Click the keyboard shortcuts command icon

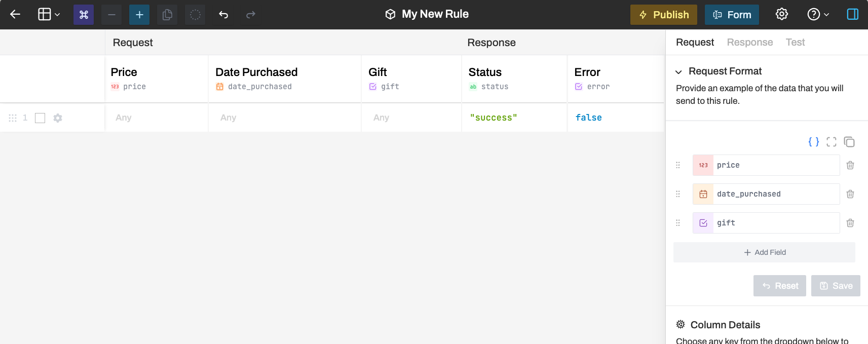point(84,15)
